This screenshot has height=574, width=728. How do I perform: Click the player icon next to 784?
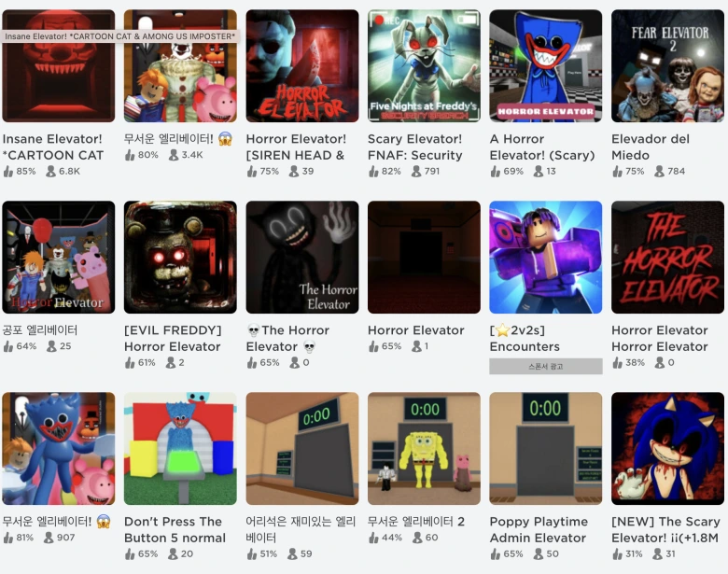[659, 172]
